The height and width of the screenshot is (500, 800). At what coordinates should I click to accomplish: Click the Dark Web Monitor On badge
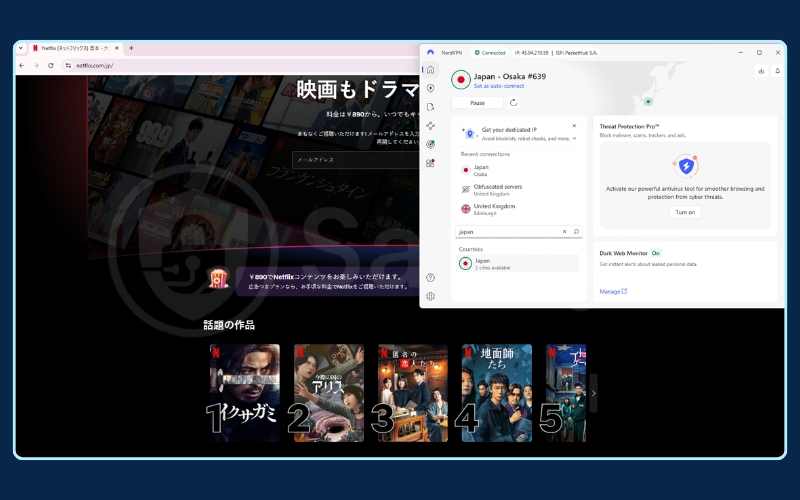656,253
